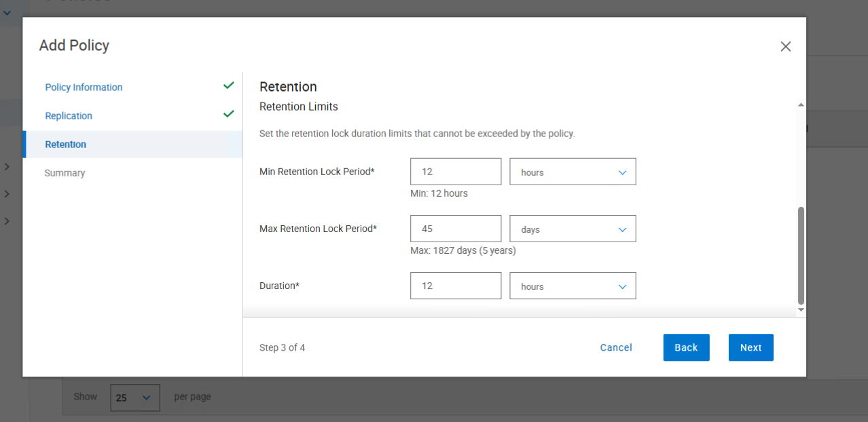Click the Next button
Viewport: 868px width, 422px height.
[751, 347]
